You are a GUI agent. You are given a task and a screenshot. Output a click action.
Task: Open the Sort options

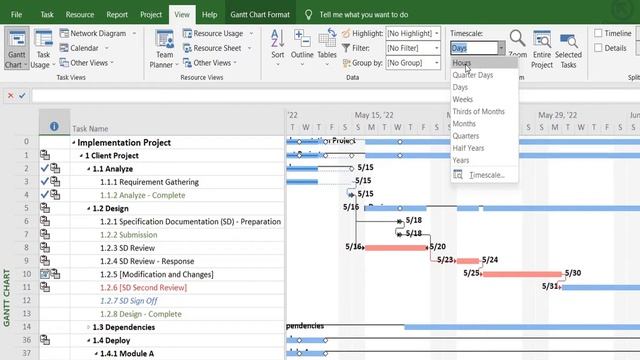click(278, 48)
